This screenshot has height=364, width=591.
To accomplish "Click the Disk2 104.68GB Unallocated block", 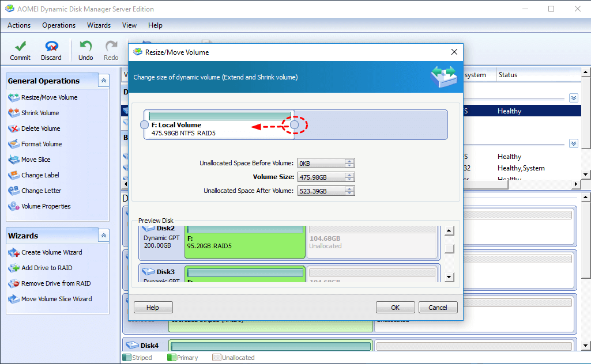I will tap(372, 242).
